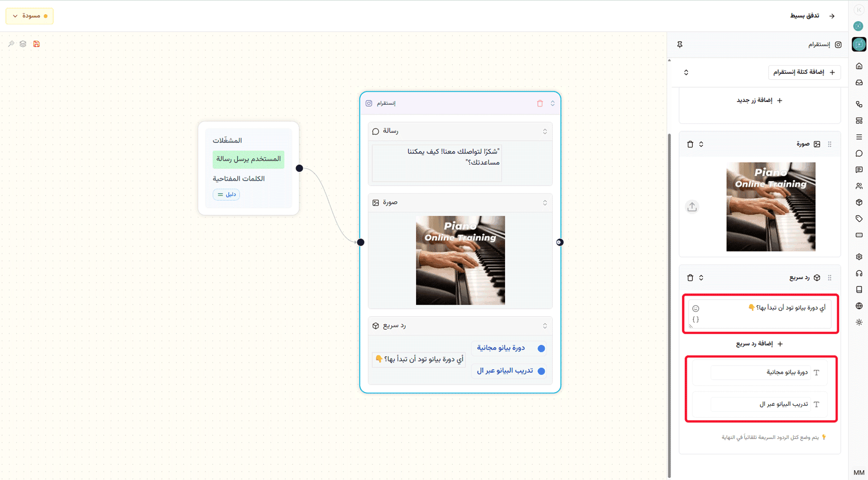Screen dimensions: 868x480
Task: Delete the Instagram node with the red trash
Action: [x=540, y=103]
